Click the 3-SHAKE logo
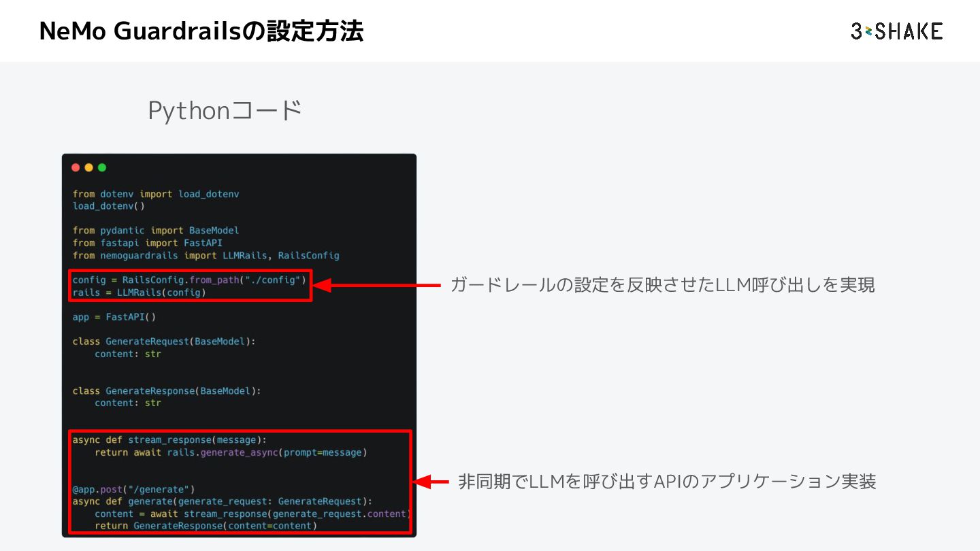This screenshot has width=980, height=551. point(896,31)
